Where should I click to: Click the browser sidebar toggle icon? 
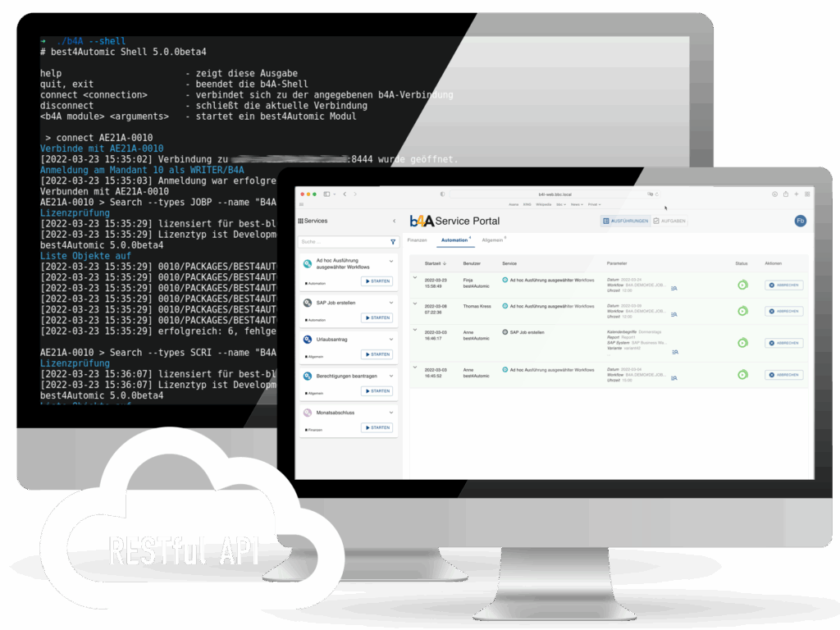[326, 194]
